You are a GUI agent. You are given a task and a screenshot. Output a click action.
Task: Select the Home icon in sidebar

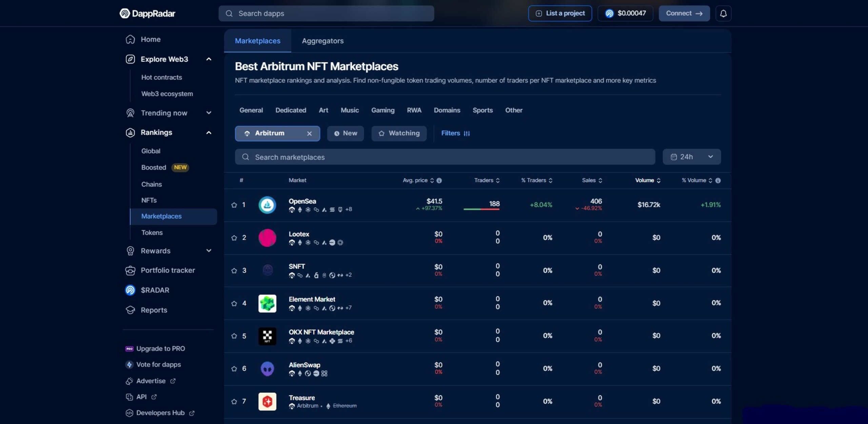[x=130, y=39]
